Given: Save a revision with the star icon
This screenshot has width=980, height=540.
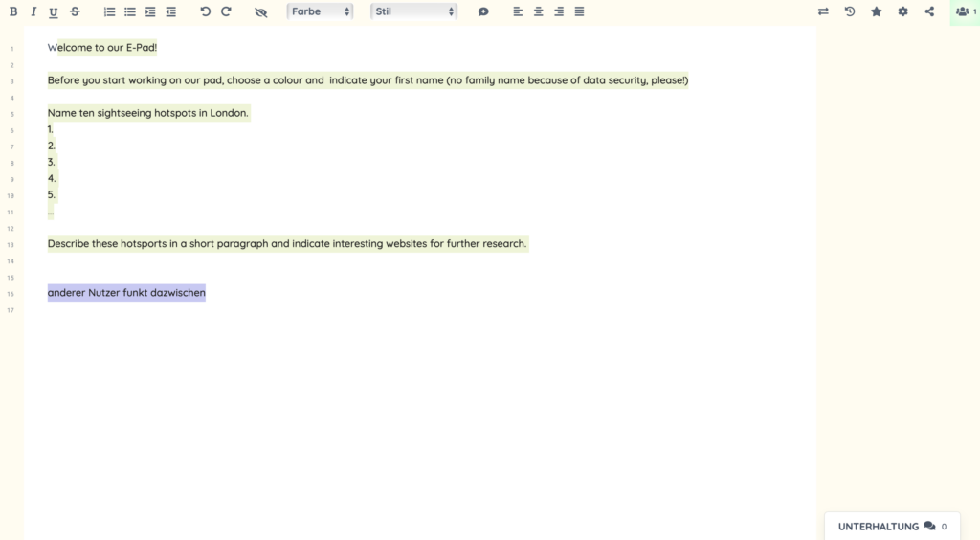Looking at the screenshot, I should [877, 11].
